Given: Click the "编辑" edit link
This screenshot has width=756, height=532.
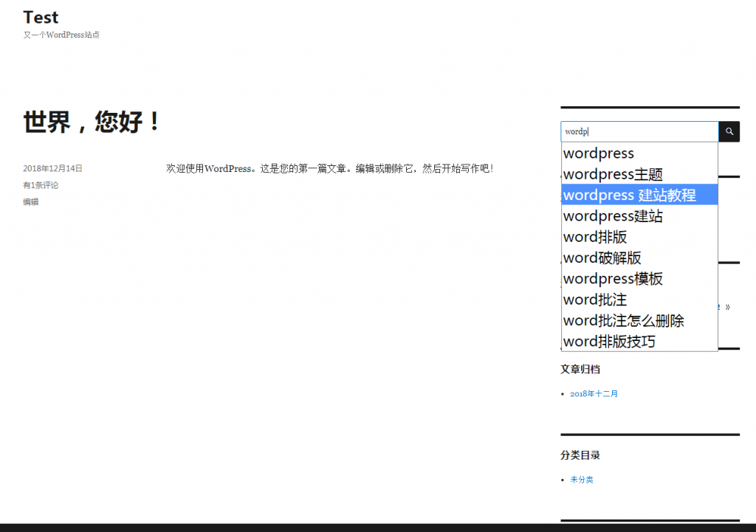Looking at the screenshot, I should click(30, 201).
